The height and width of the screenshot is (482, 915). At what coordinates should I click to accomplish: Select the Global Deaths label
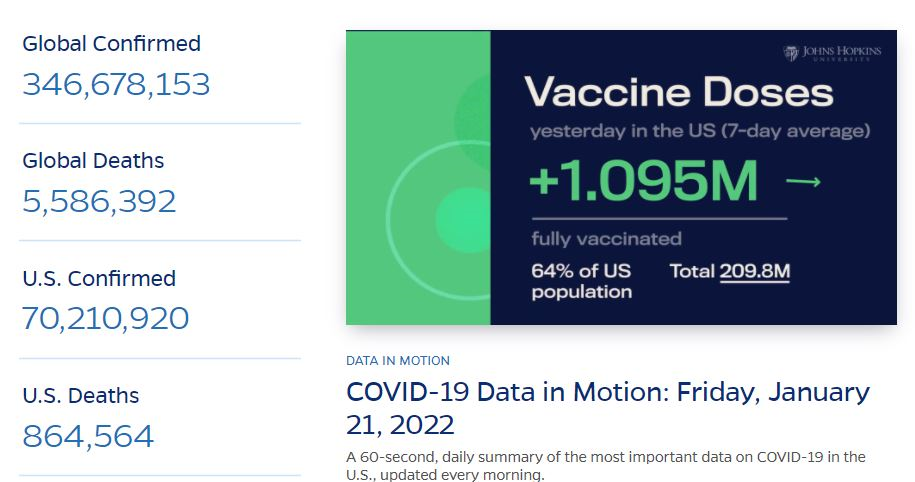93,161
